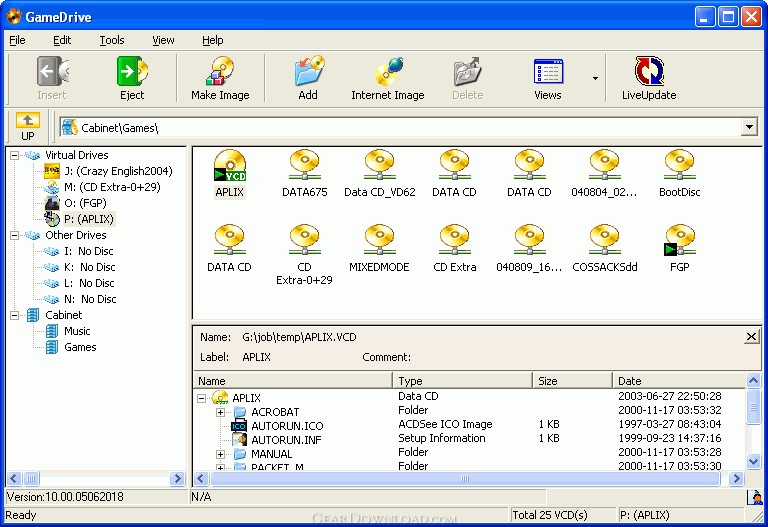Viewport: 768px width, 527px height.
Task: Click the AUTORUN.INF file row
Action: point(470,439)
